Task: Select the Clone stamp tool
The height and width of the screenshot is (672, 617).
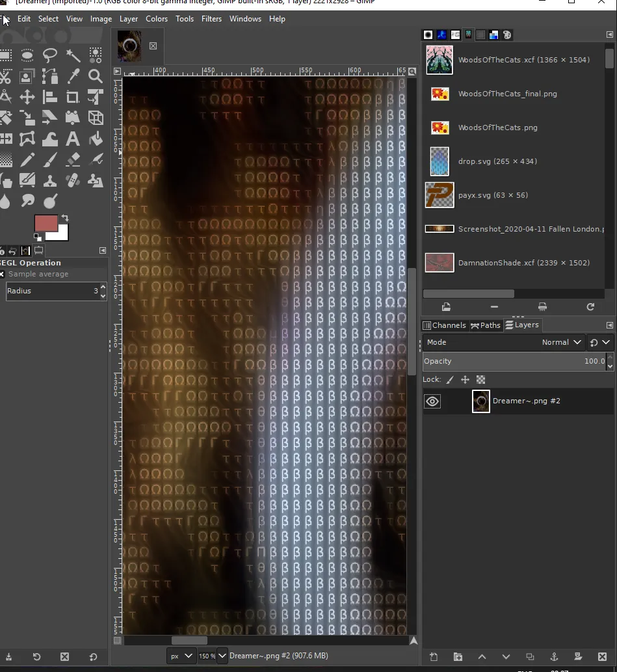Action: point(49,180)
